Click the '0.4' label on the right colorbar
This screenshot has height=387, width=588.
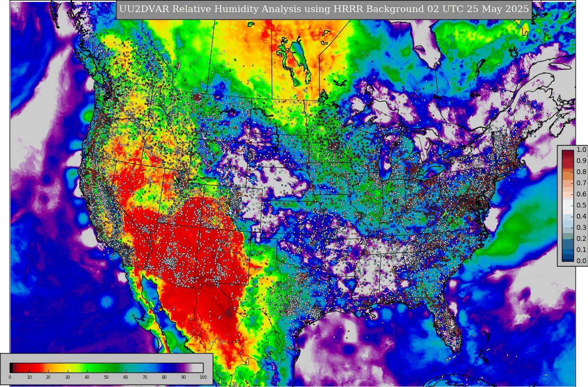click(x=581, y=216)
